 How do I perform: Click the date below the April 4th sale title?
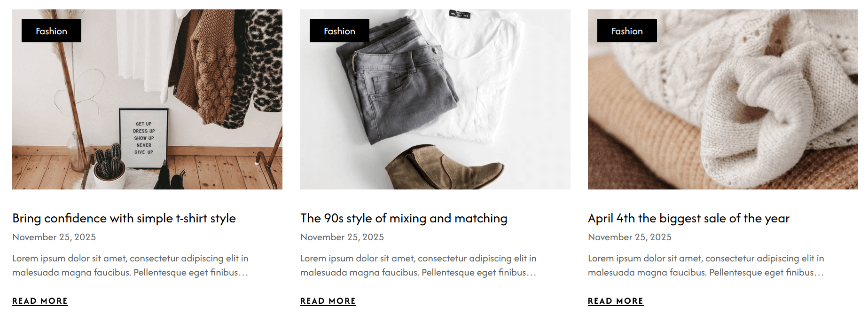click(x=630, y=237)
